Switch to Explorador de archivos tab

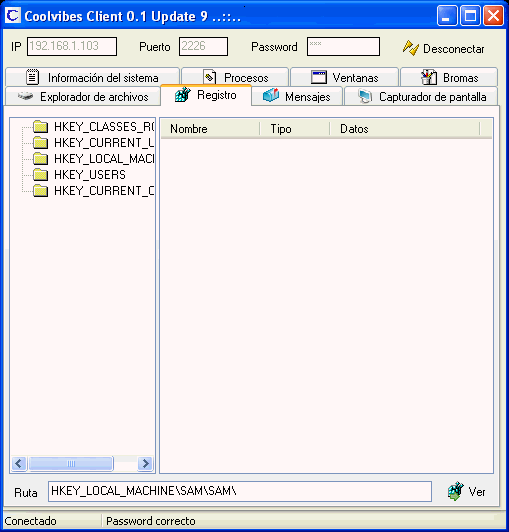pyautogui.click(x=83, y=96)
